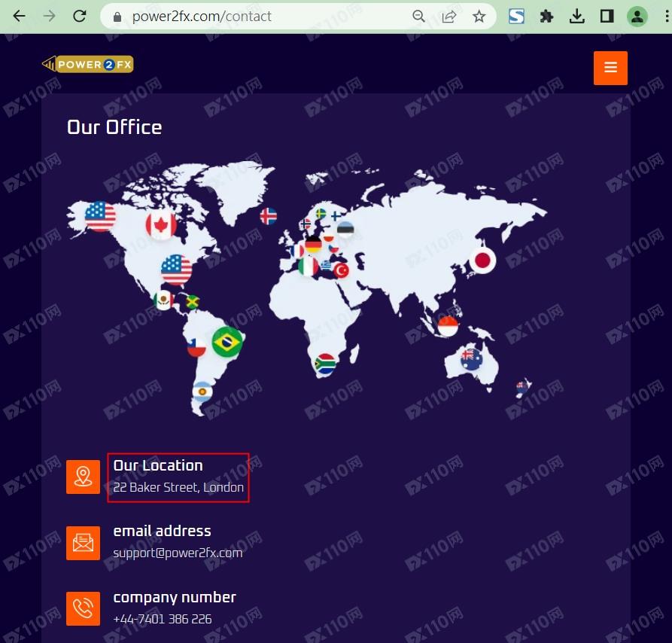Select the orange phone icon
The height and width of the screenshot is (643, 672).
tap(83, 608)
